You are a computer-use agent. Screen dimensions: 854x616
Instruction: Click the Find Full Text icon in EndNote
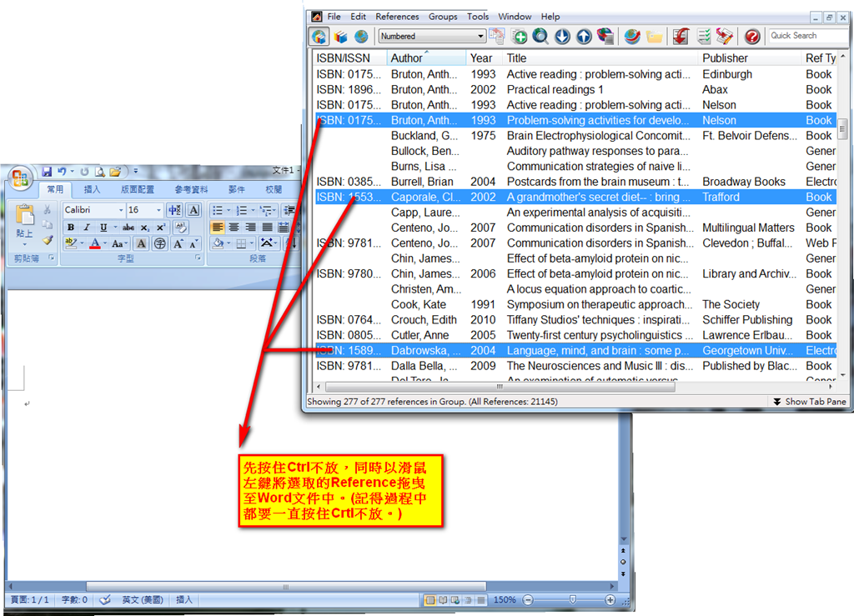click(x=605, y=37)
